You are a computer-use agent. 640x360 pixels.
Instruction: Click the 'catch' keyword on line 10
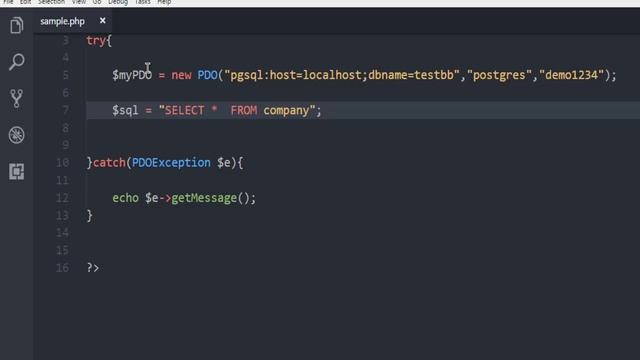109,163
